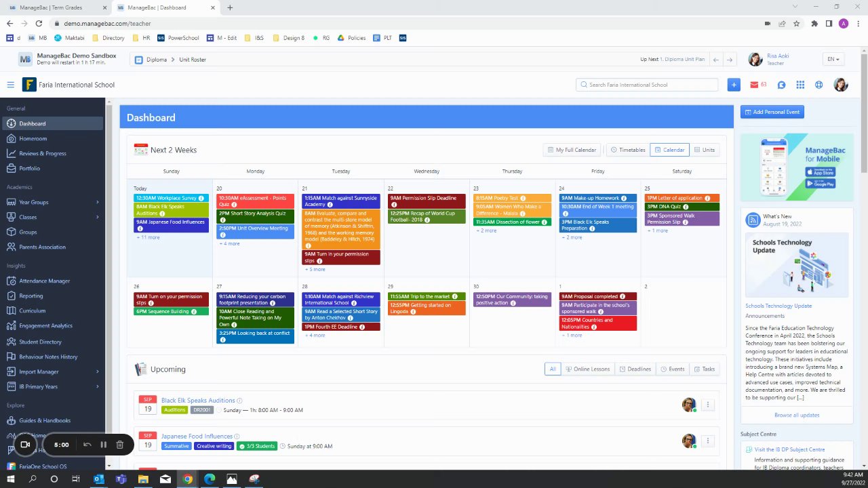Bookmark this page with the star icon

(x=797, y=23)
